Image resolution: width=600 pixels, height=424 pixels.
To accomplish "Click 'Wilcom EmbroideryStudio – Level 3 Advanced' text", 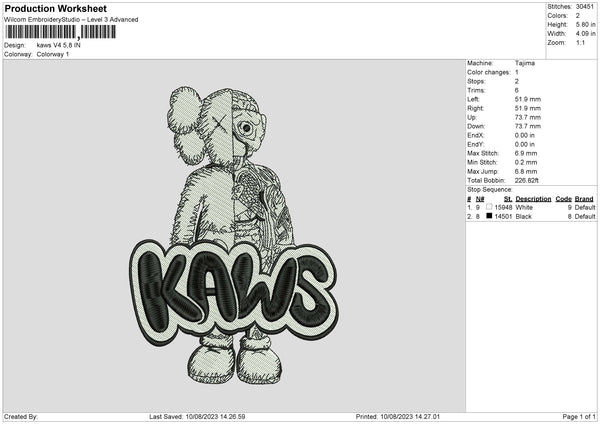I will click(71, 20).
